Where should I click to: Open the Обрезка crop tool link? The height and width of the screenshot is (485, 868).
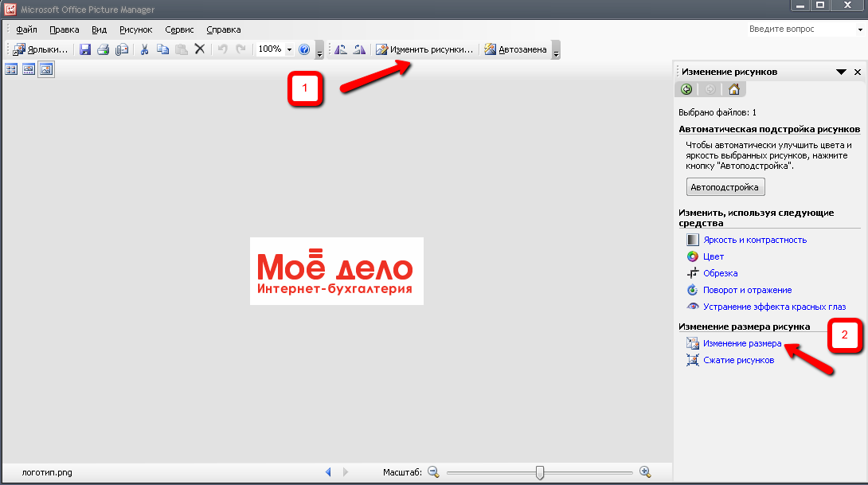coord(720,273)
